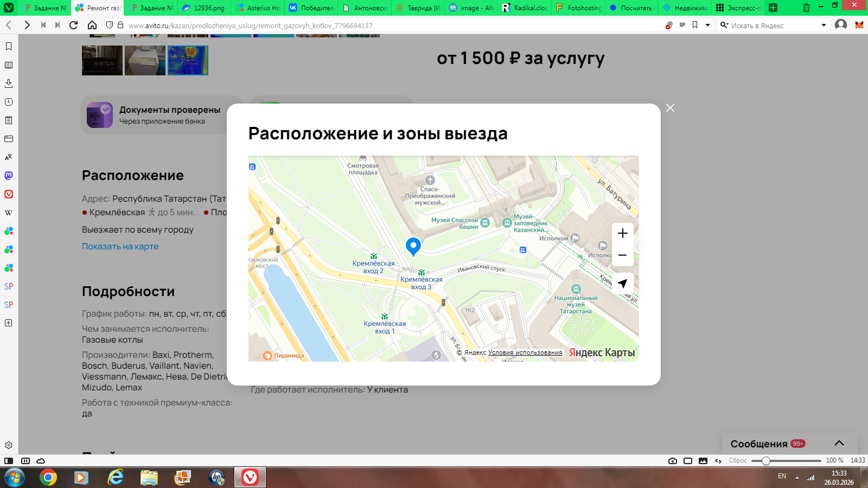Center map on my location
The image size is (868, 488).
[623, 284]
